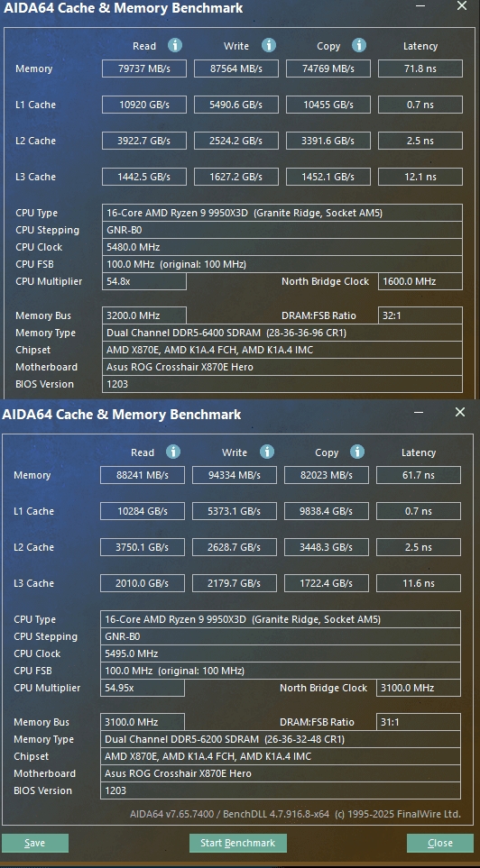Select memory read value 88241 MB/s
The image size is (480, 868).
[x=143, y=475]
